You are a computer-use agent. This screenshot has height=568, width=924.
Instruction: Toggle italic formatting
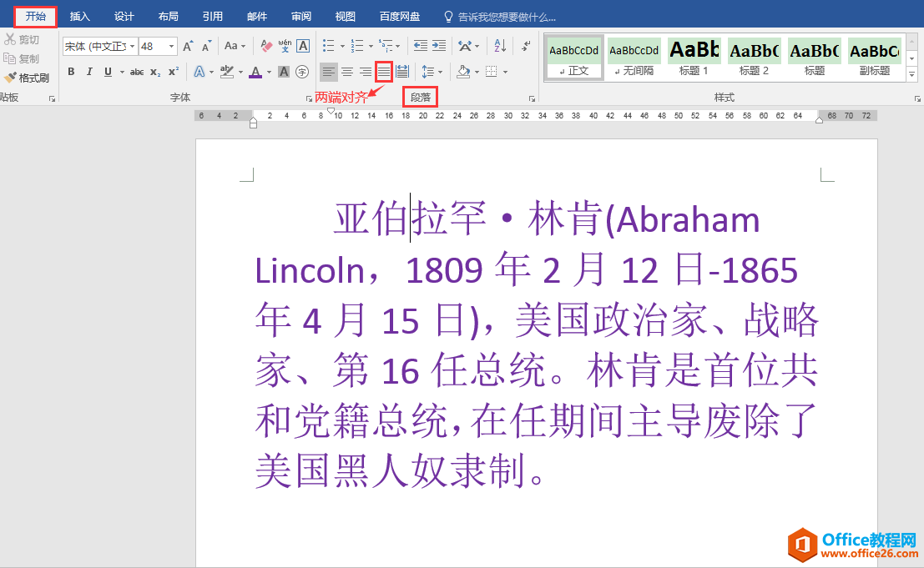[90, 72]
